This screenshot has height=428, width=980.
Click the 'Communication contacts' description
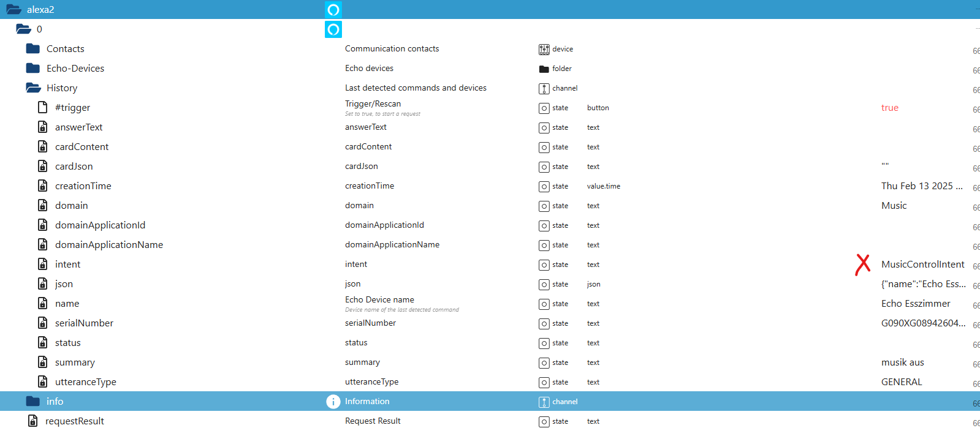tap(392, 49)
